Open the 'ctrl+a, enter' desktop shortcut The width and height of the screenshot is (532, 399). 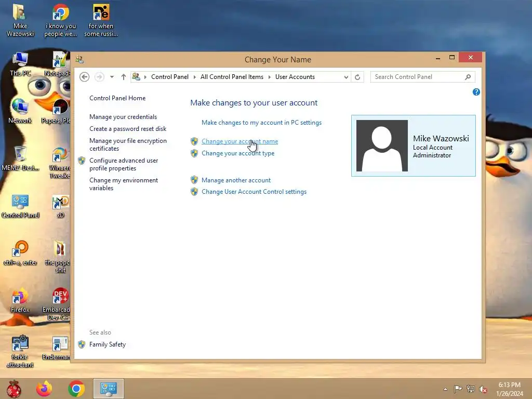(20, 253)
